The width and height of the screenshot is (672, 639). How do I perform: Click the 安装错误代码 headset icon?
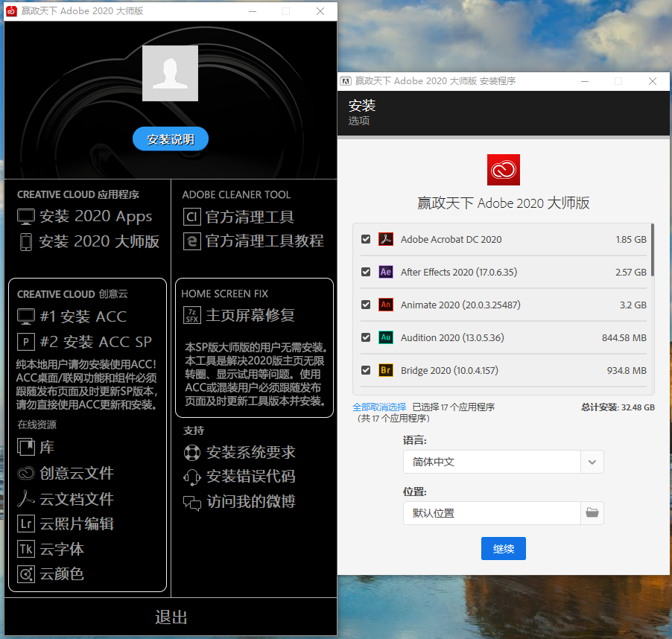(x=191, y=477)
